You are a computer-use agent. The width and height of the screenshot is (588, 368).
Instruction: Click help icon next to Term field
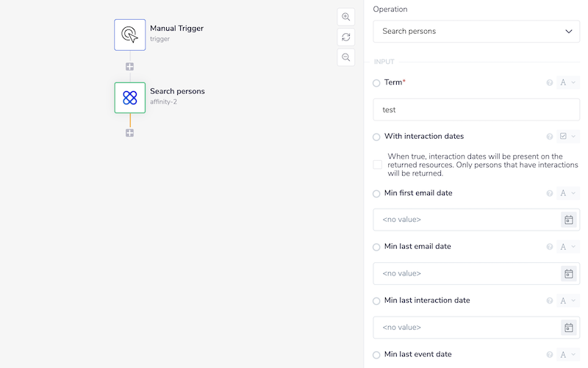[550, 83]
